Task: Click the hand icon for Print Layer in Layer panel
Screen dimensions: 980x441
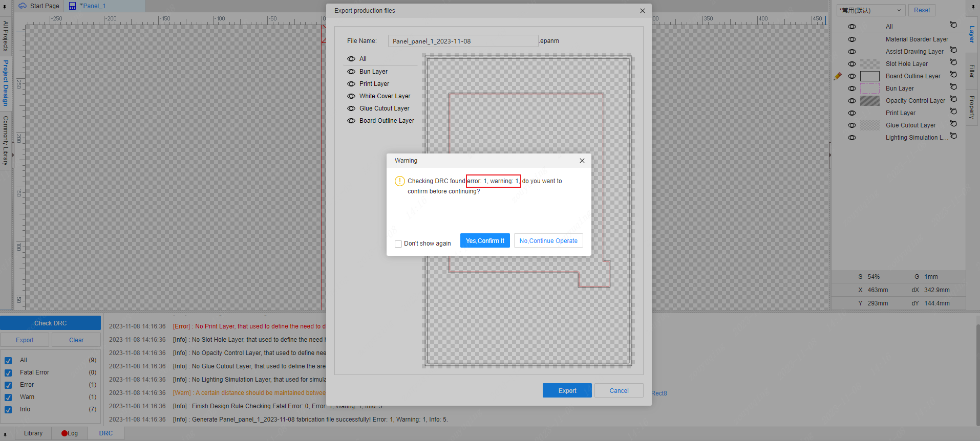Action: click(953, 111)
